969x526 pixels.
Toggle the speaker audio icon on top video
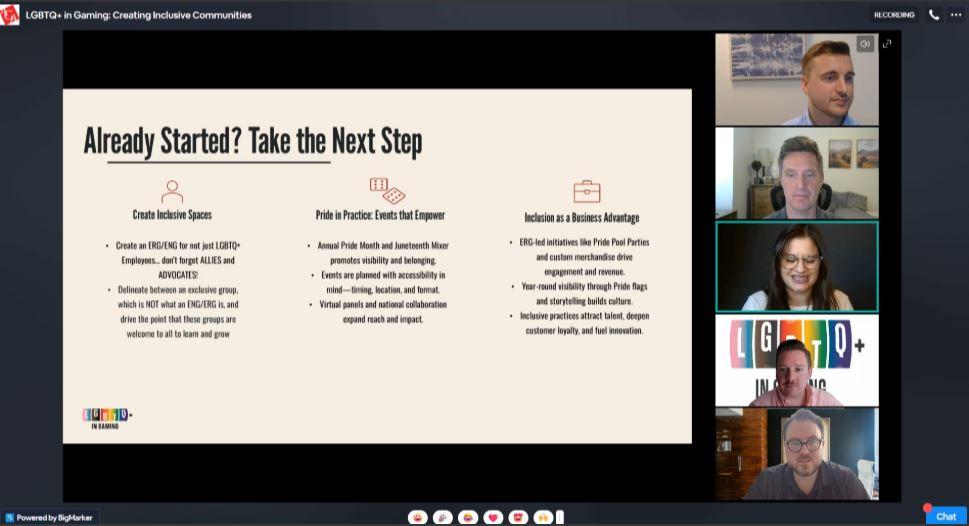(865, 44)
